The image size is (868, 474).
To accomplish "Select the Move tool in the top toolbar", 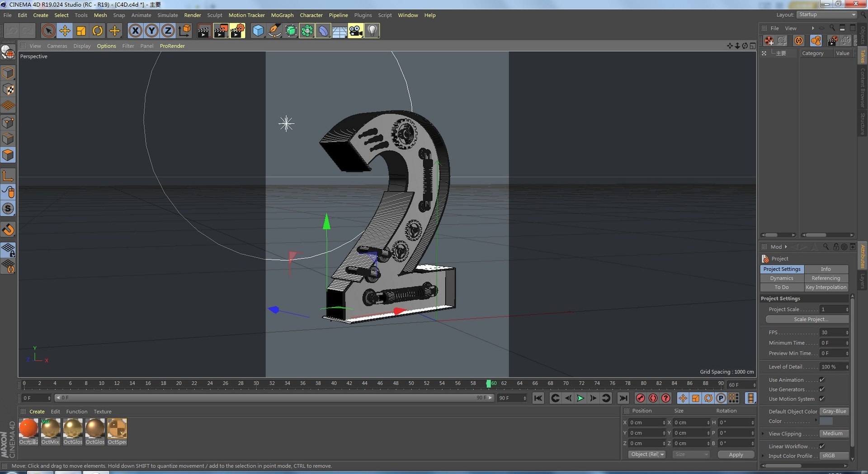I will (65, 31).
